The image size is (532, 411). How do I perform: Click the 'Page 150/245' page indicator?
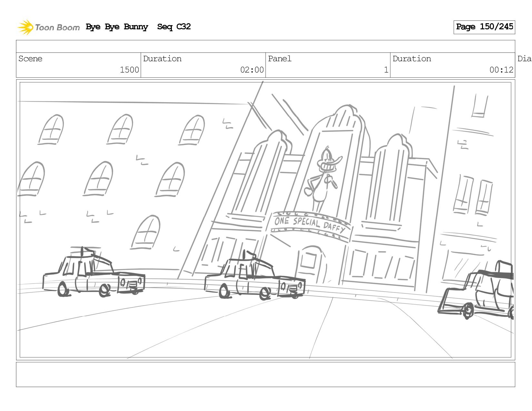pos(484,27)
